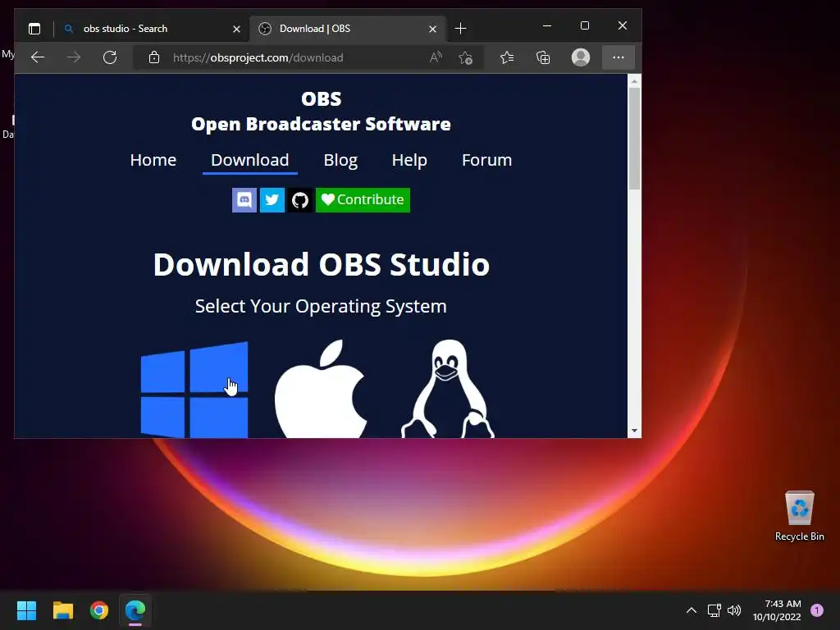
Task: Maximize the Edge browser window
Action: pyautogui.click(x=584, y=25)
